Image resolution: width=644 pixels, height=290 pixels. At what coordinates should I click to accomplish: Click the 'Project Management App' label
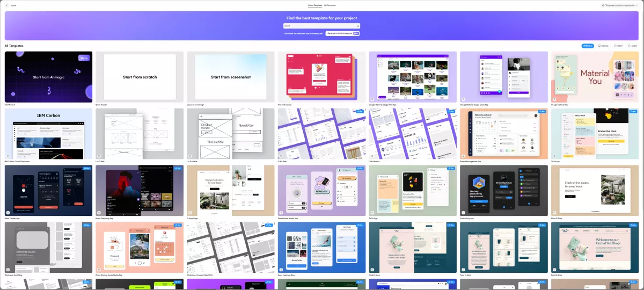click(471, 162)
